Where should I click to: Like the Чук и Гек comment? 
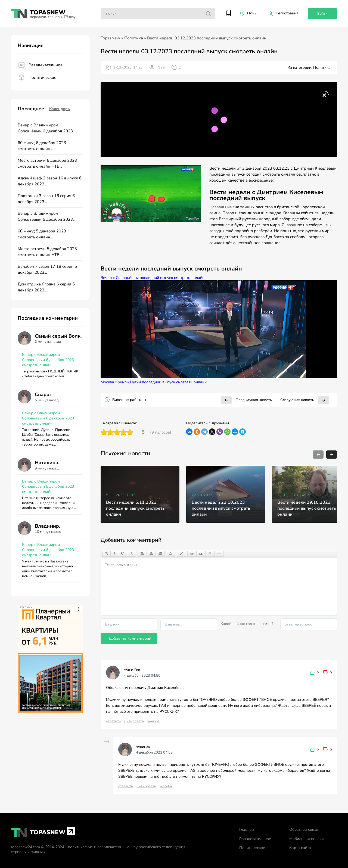pos(312,672)
